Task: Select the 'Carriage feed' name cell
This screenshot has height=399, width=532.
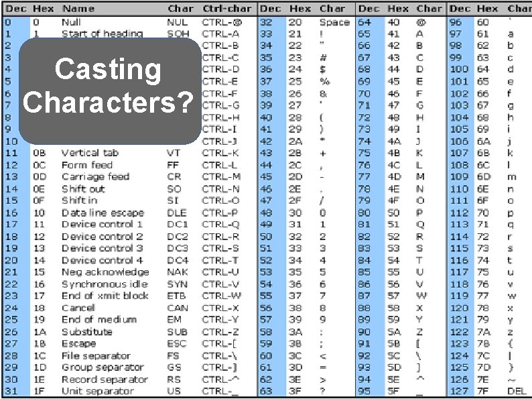Action: point(95,177)
